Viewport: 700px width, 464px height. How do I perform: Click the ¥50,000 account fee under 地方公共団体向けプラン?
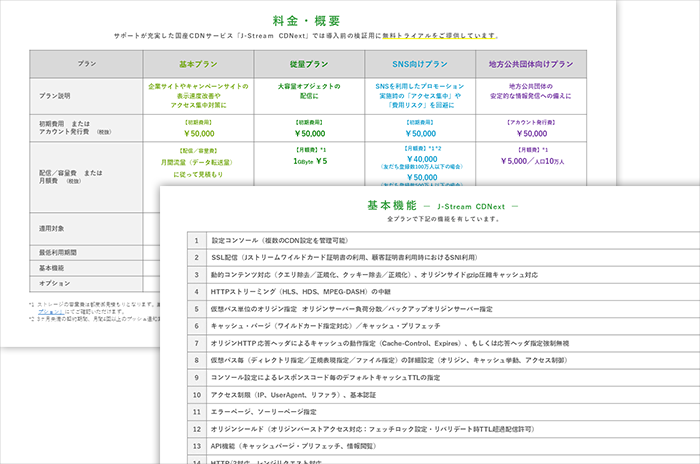coord(531,133)
